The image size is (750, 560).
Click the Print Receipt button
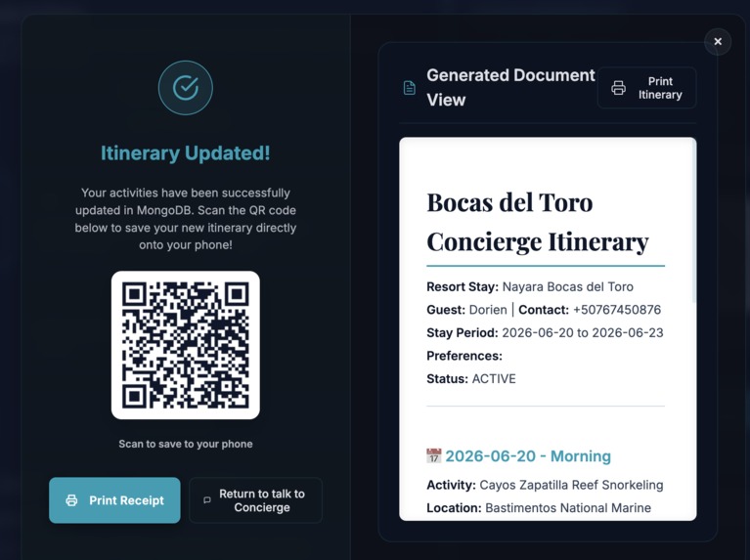click(114, 500)
